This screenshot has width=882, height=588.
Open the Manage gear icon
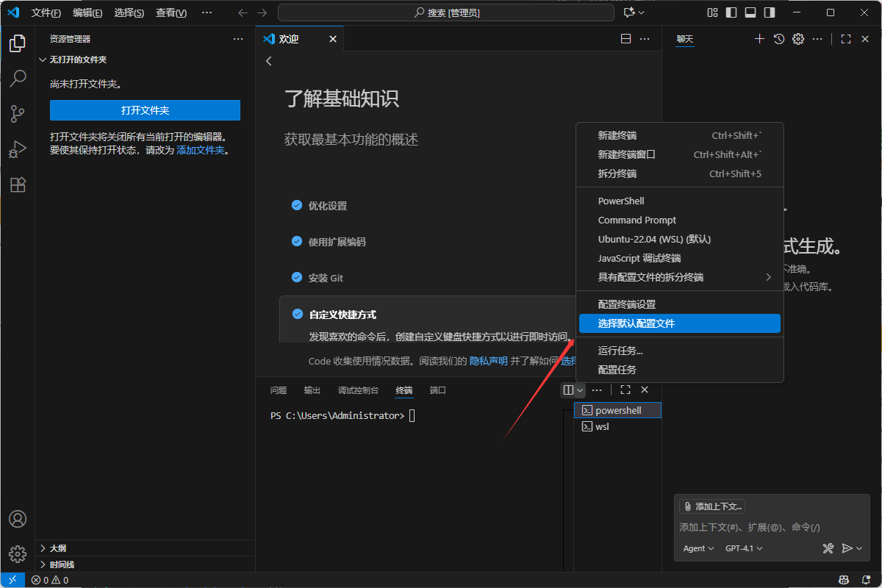(798, 39)
